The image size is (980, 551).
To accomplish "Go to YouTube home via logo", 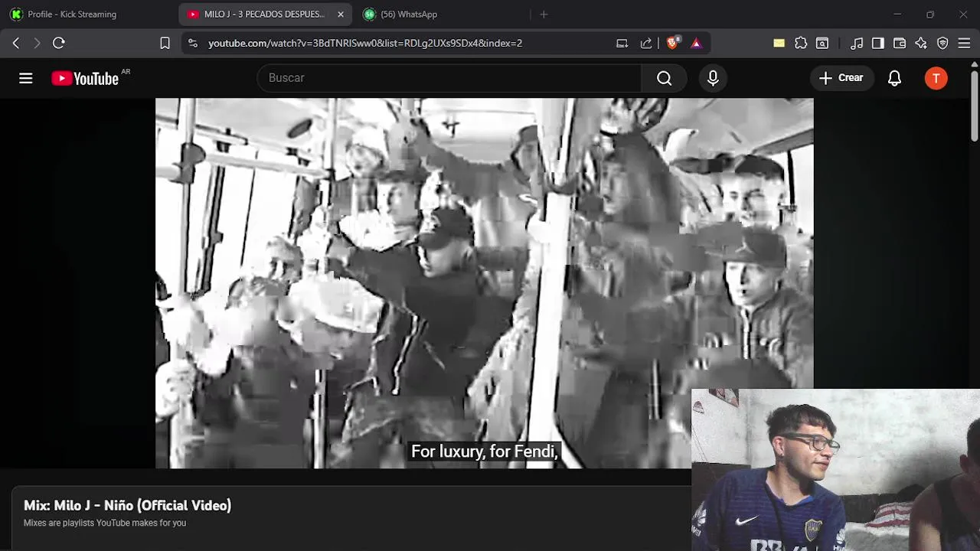I will (85, 78).
